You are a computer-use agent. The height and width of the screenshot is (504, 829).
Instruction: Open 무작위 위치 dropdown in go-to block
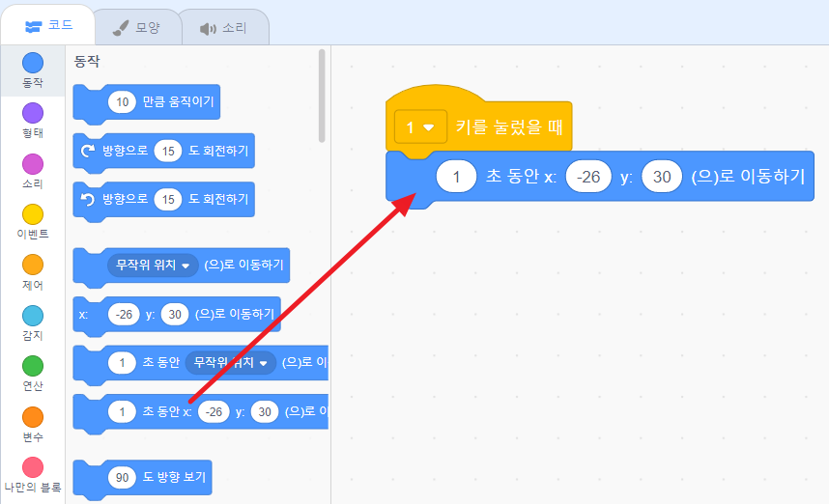click(153, 266)
